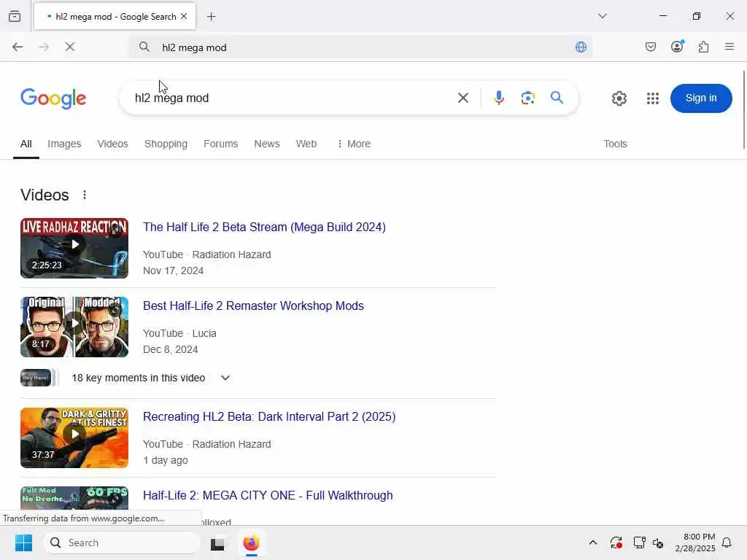Show hidden system tray icons chevron
The width and height of the screenshot is (747, 560).
pos(592,542)
